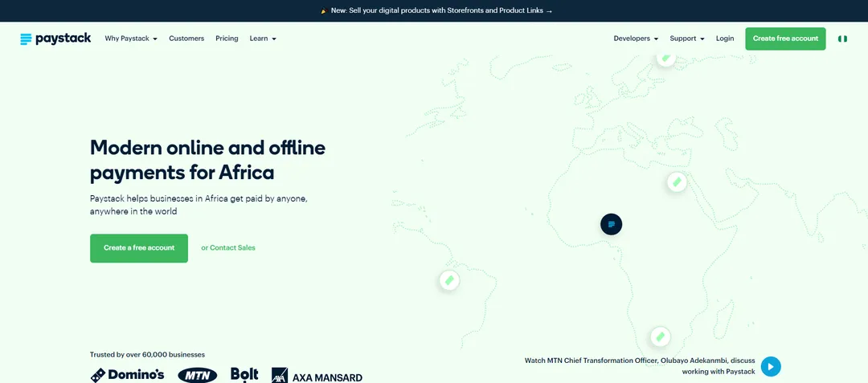This screenshot has width=868, height=383.
Task: Go to the Customers page
Action: click(186, 39)
